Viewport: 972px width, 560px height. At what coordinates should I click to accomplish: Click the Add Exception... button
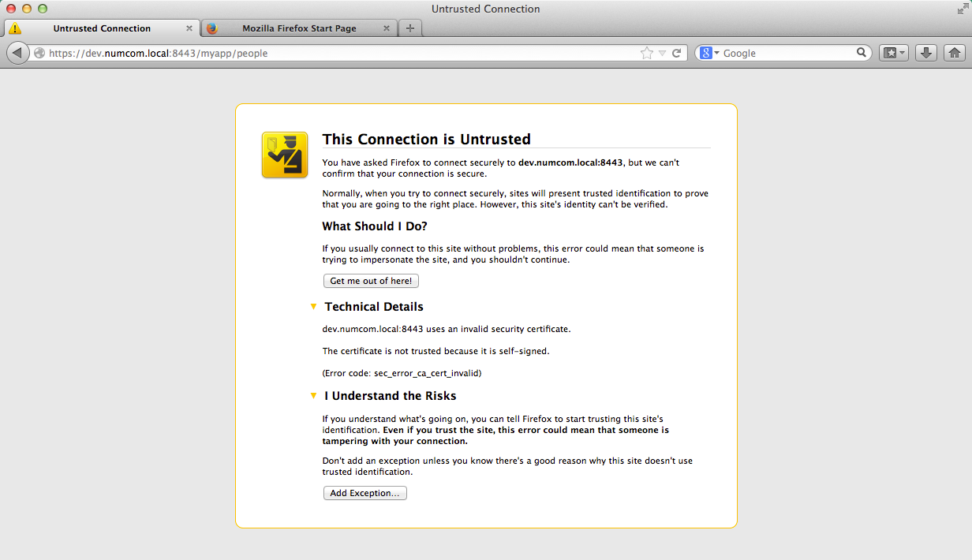pos(364,493)
